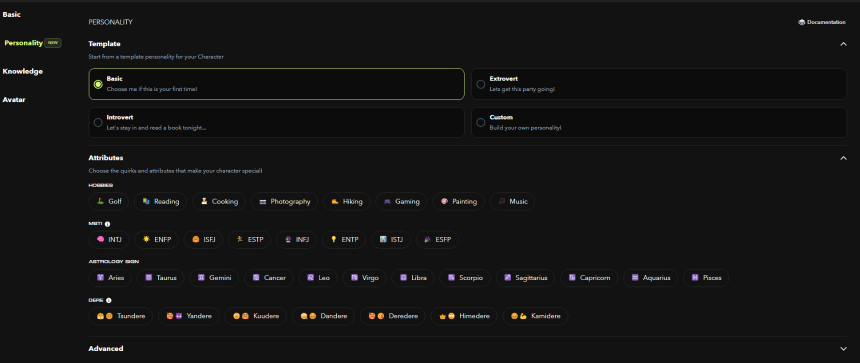Select the Capricorn astrology sign
Screen dimensions: 860x363
coord(589,278)
